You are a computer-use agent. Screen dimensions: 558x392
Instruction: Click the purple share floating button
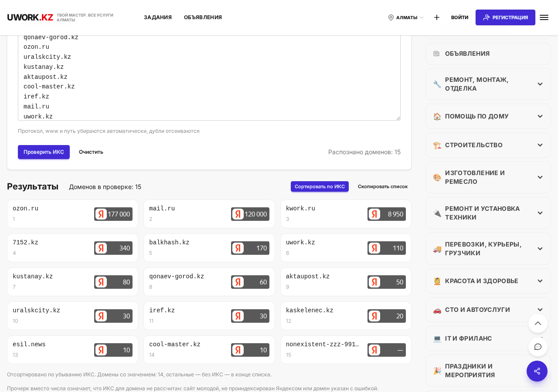coord(537,371)
